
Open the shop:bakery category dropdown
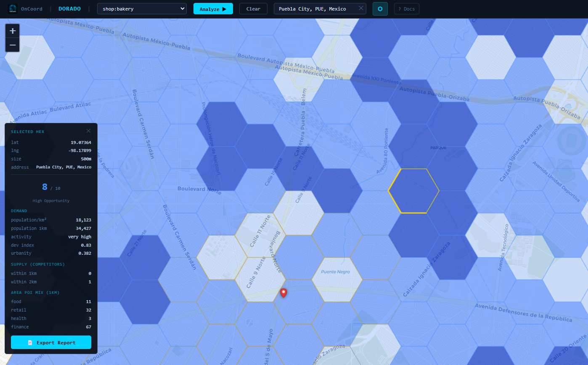[x=142, y=9]
